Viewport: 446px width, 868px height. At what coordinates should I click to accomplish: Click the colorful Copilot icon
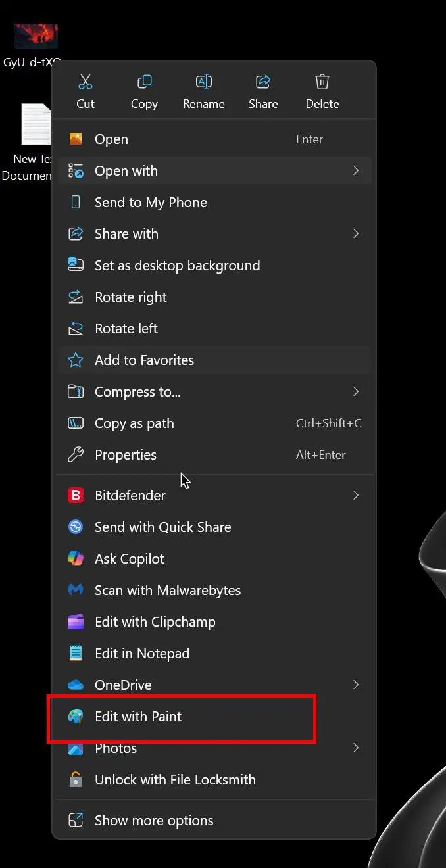coord(76,559)
